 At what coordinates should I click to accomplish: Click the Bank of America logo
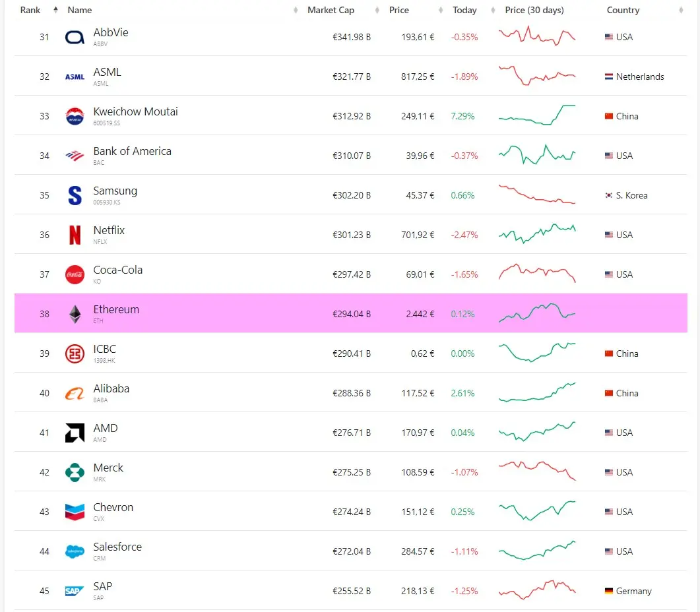(75, 156)
